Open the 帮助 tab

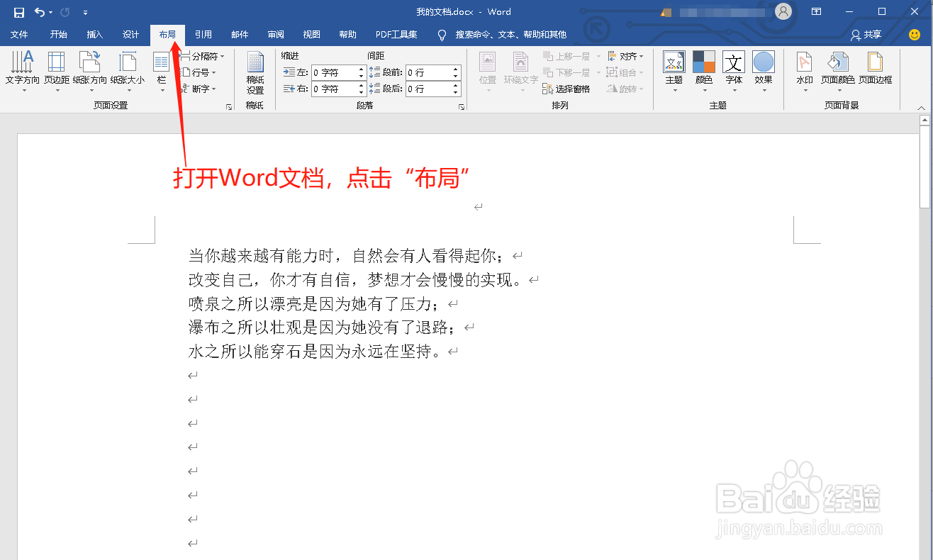(x=348, y=34)
